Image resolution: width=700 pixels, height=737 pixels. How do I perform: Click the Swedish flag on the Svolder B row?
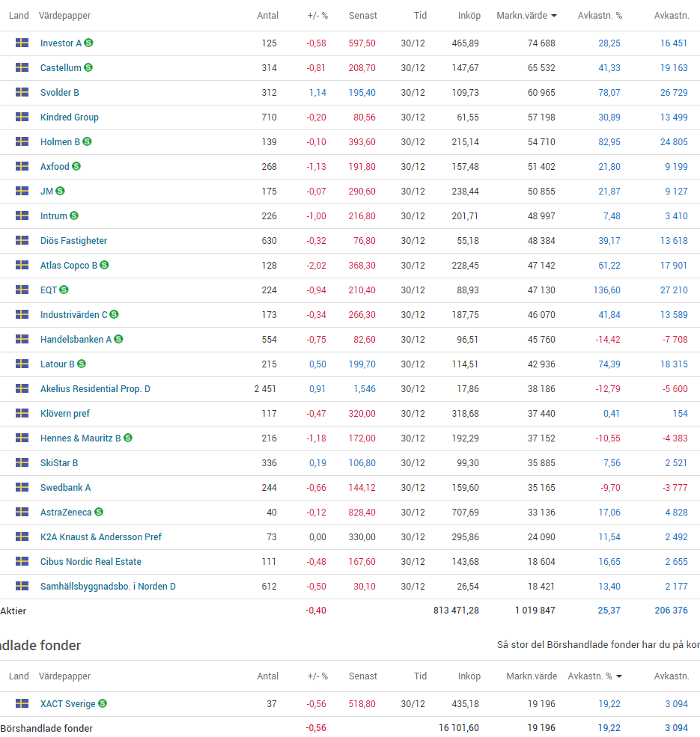(22, 92)
